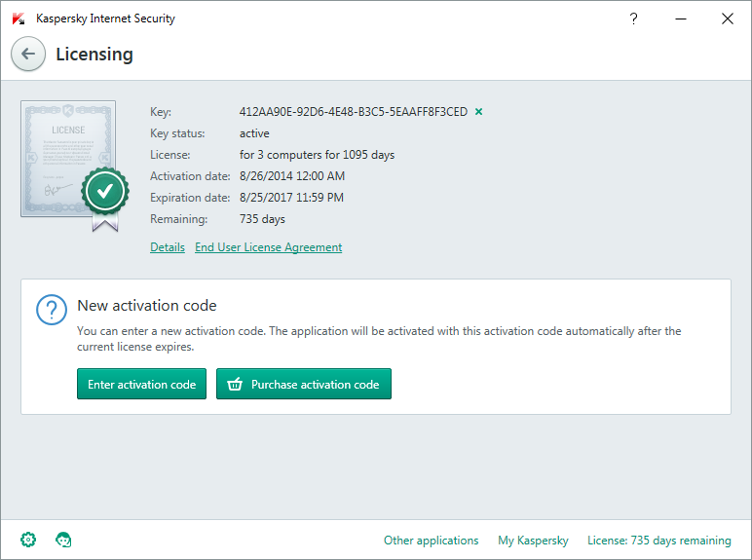The width and height of the screenshot is (752, 560).
Task: Open the support agent icon
Action: click(63, 540)
